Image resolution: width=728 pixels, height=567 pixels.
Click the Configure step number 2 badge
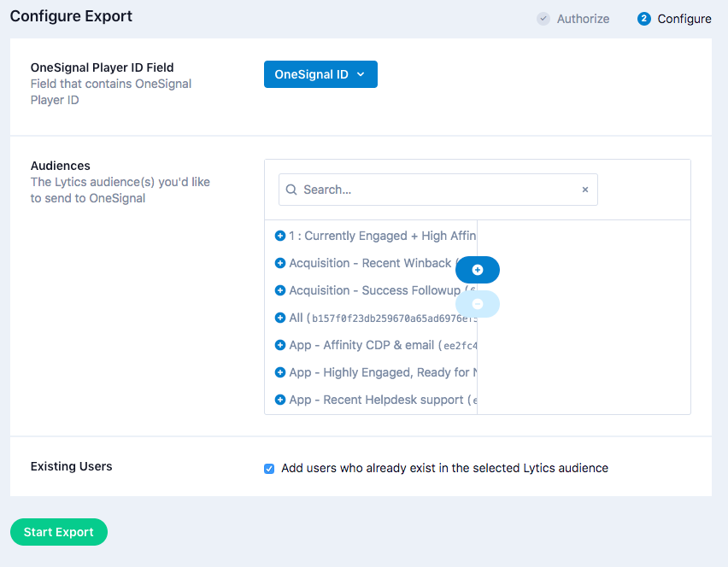click(644, 19)
